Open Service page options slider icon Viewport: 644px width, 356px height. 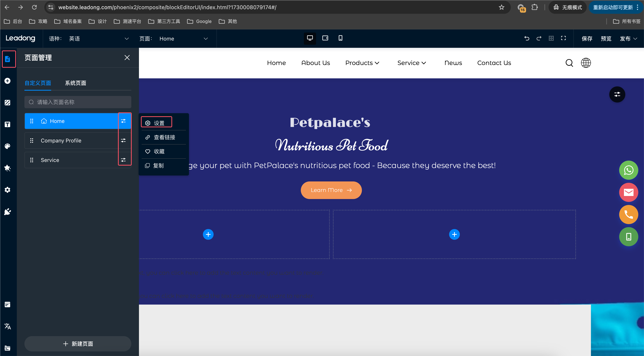123,160
